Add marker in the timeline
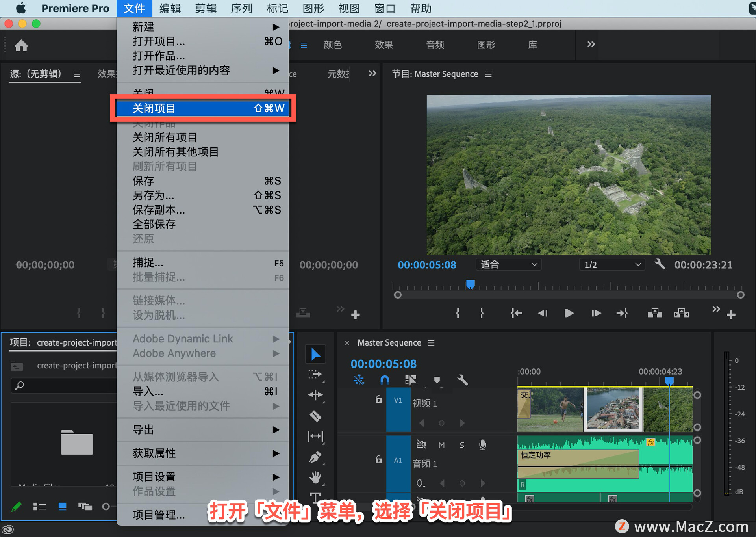Screen dimensions: 756x537 coord(437,380)
